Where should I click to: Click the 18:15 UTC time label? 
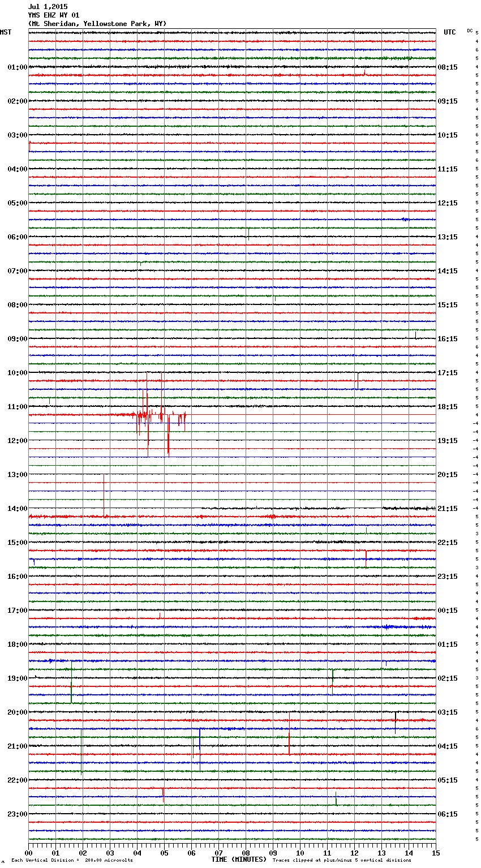tap(447, 407)
